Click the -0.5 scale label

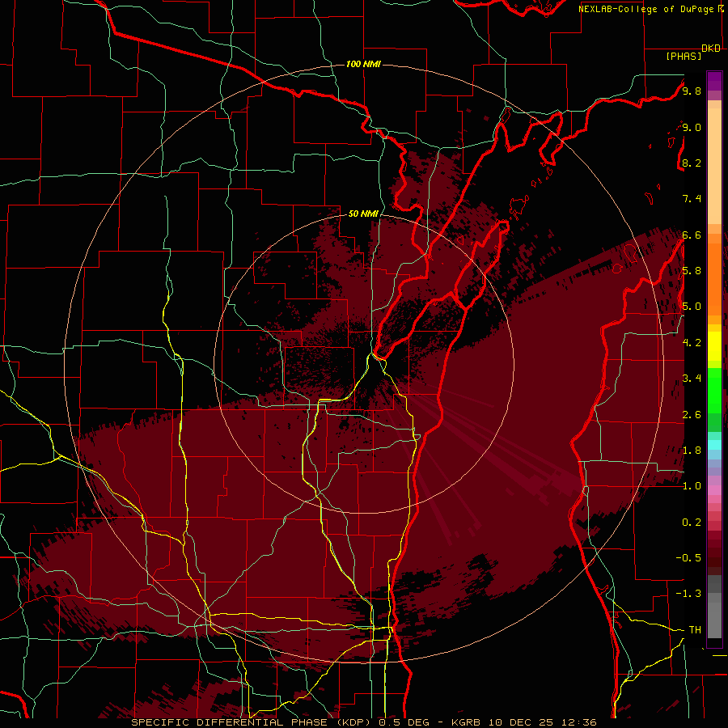point(688,558)
